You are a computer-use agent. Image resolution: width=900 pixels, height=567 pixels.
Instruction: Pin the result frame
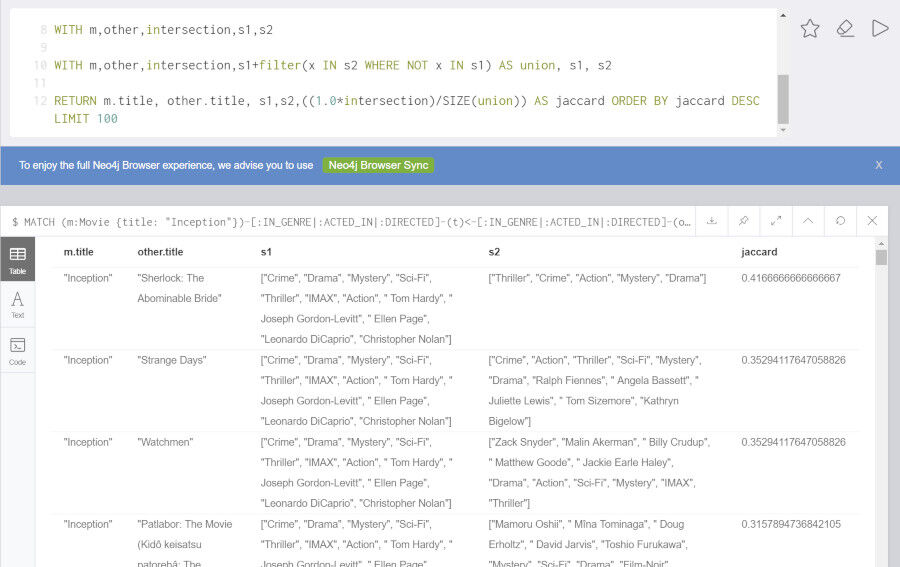pyautogui.click(x=744, y=221)
